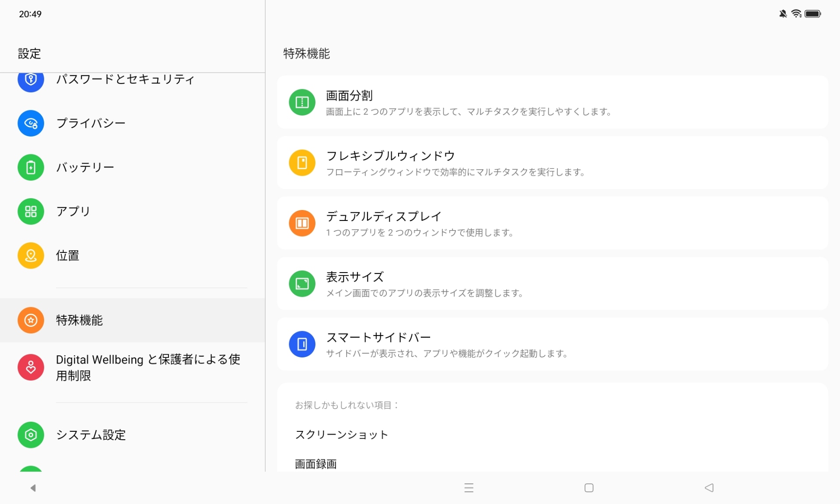840x504 pixels.
Task: Open the 画面録画 suggestion link
Action: [x=315, y=464]
